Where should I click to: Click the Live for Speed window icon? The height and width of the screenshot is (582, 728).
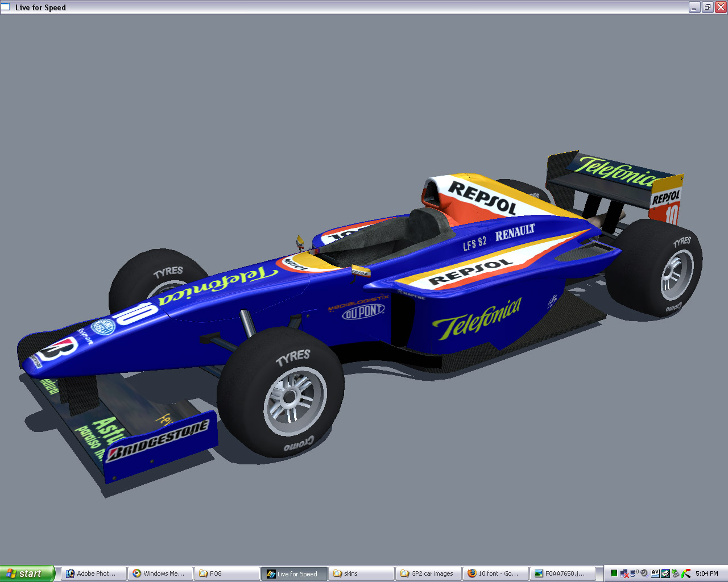point(6,7)
